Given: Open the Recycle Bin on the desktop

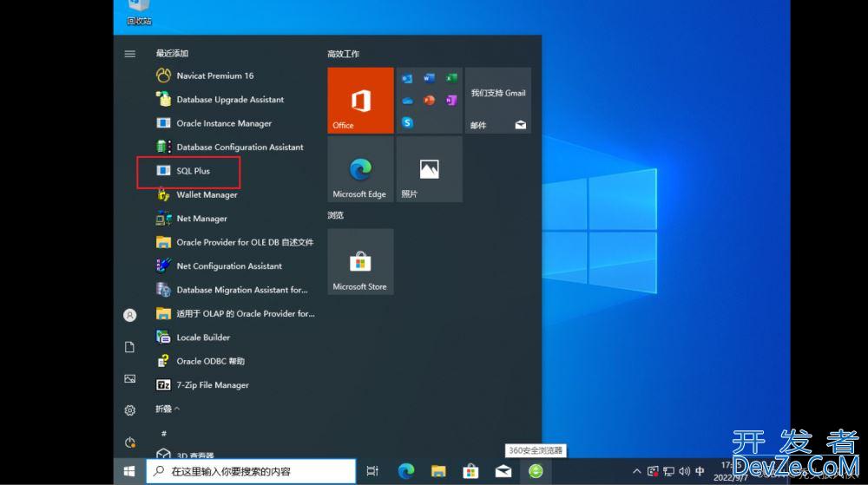Looking at the screenshot, I should (x=139, y=12).
